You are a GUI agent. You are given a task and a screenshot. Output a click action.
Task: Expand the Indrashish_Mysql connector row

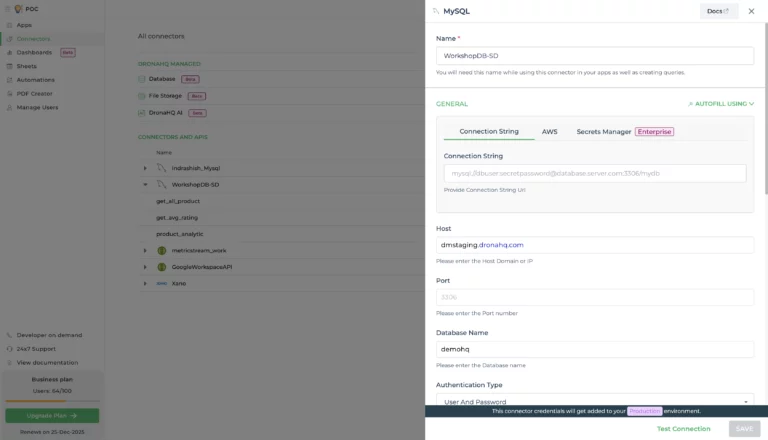pos(145,168)
